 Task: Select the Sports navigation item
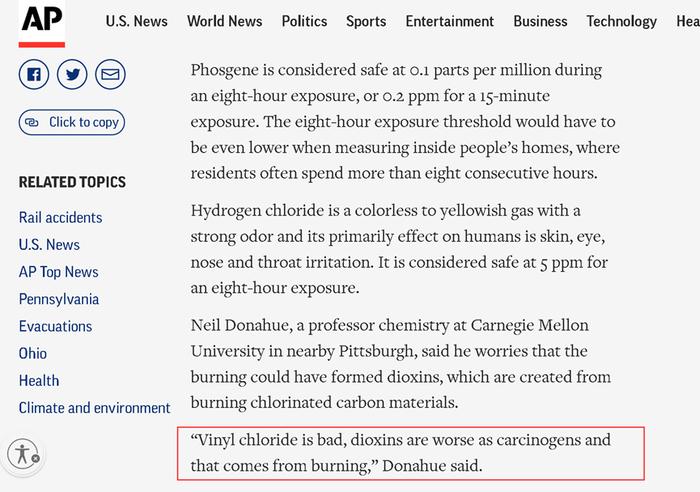click(x=366, y=21)
